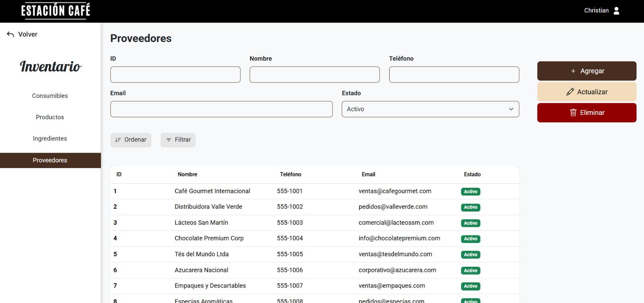Open the Estado dropdown showing Activo
644x303 pixels.
pyautogui.click(x=430, y=109)
